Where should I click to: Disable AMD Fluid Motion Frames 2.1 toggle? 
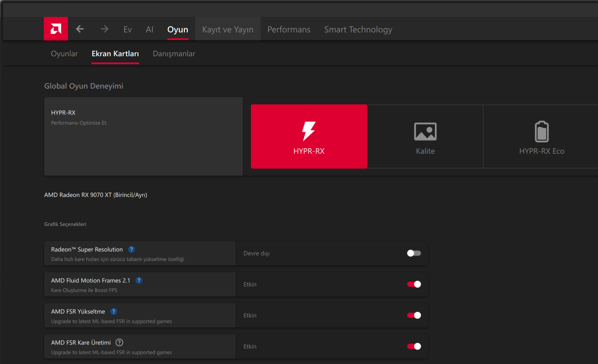pos(414,284)
